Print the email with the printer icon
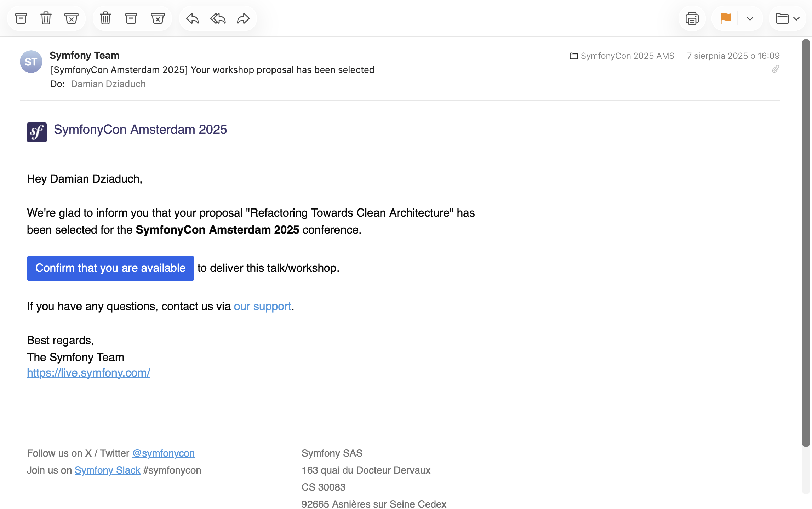812x509 pixels. coord(692,18)
